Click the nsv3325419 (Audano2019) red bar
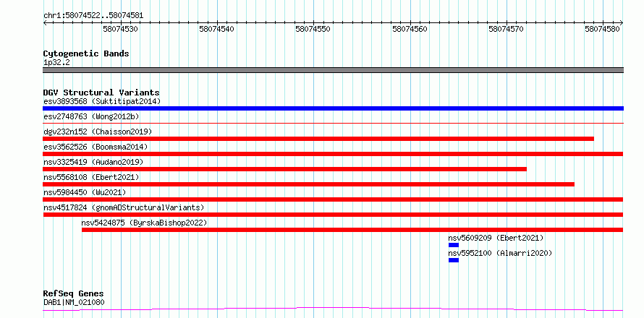 pos(284,169)
